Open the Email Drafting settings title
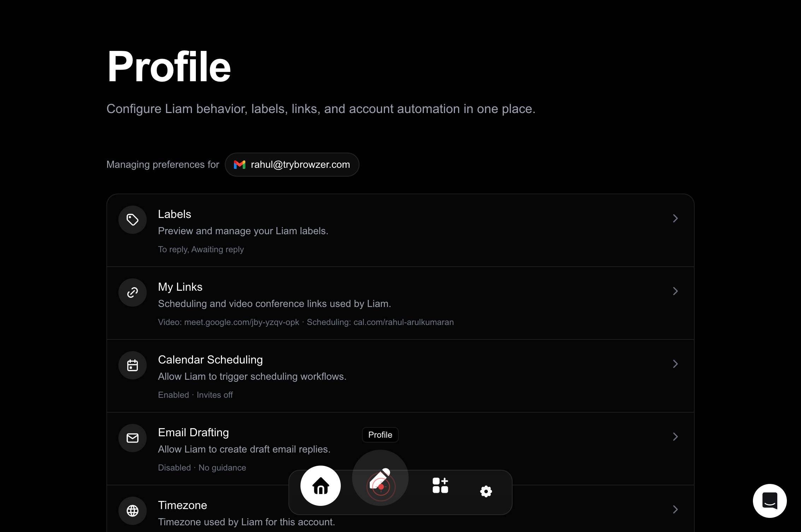801x532 pixels. pos(193,432)
